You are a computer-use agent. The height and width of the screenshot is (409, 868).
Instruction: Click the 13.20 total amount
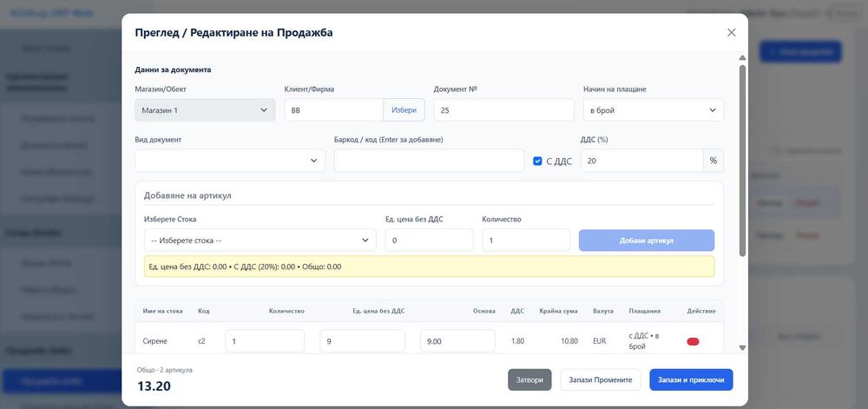coord(154,386)
